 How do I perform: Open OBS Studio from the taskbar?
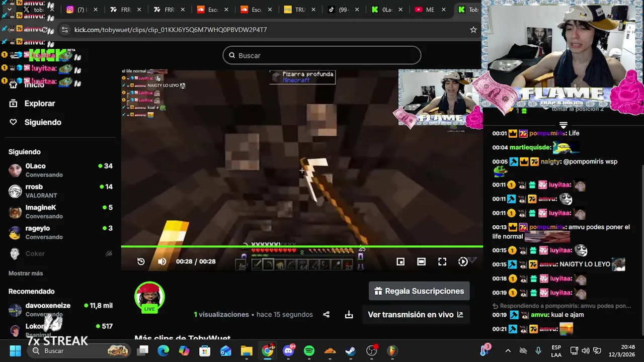372,351
